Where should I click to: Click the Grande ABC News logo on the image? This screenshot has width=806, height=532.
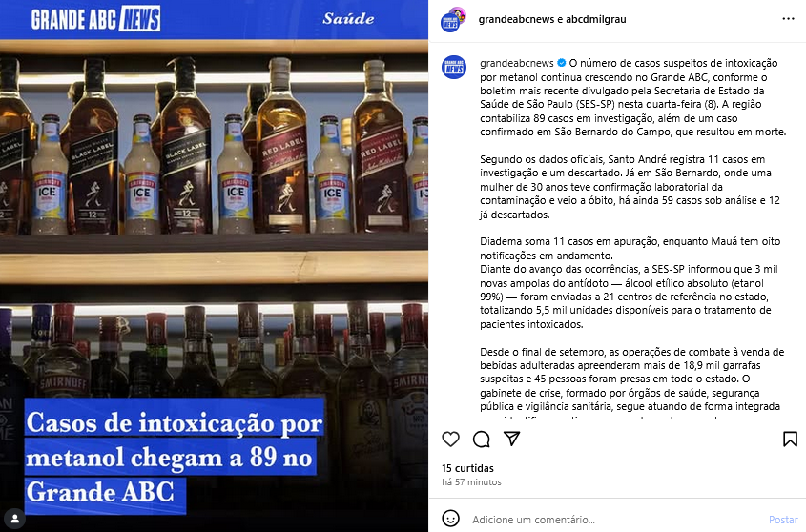point(95,19)
